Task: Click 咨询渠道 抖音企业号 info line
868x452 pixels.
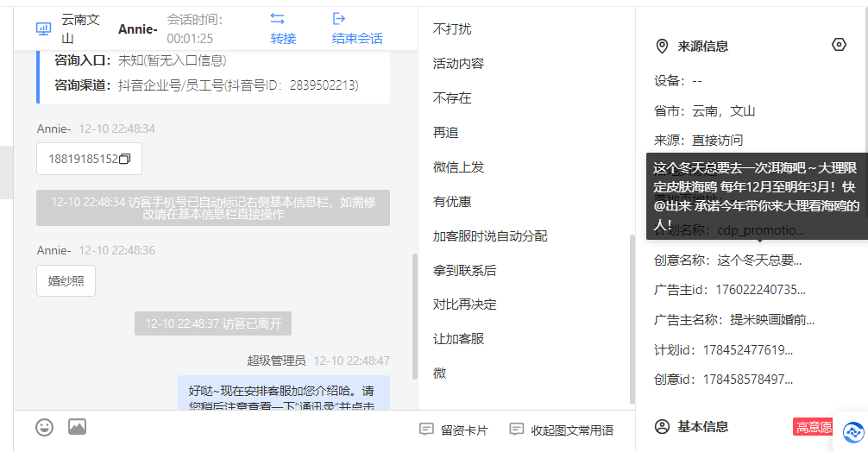Action: [206, 85]
